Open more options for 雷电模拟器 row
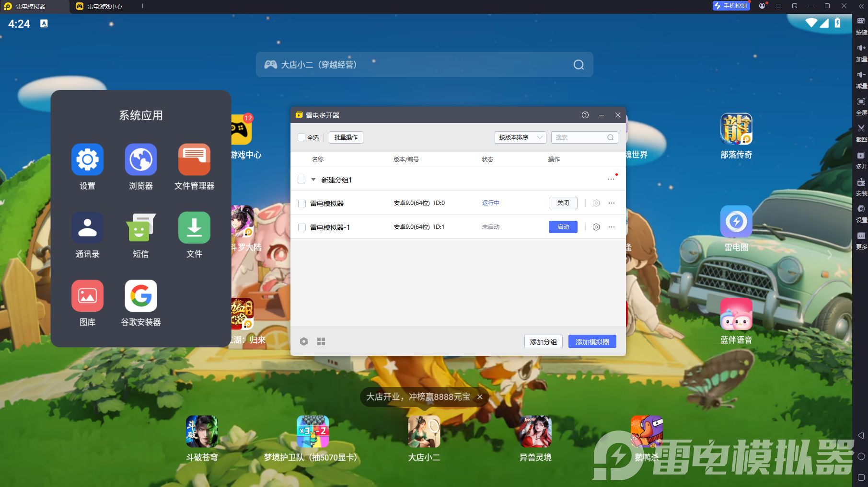Screen dimensions: 868x487 click(x=612, y=203)
